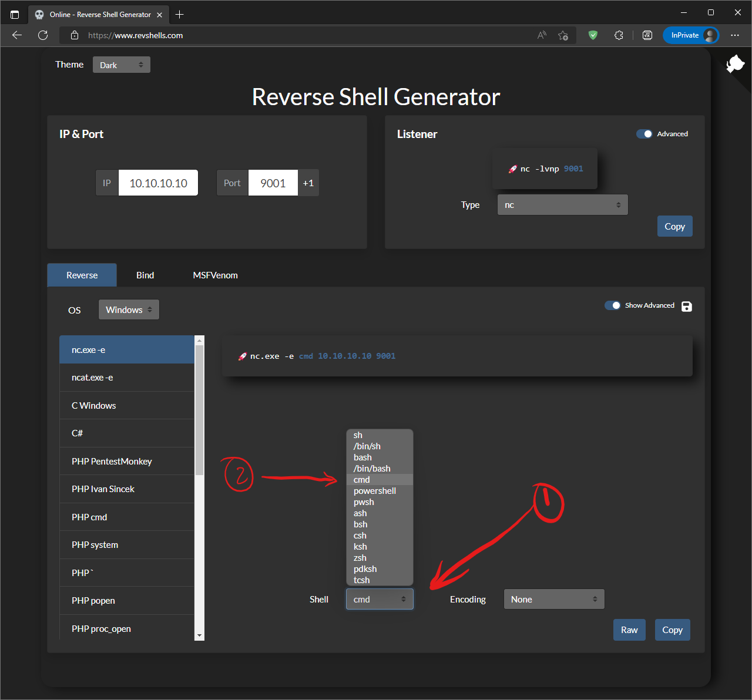Choose pdksh from the shell list
This screenshot has height=700, width=752.
(380, 569)
